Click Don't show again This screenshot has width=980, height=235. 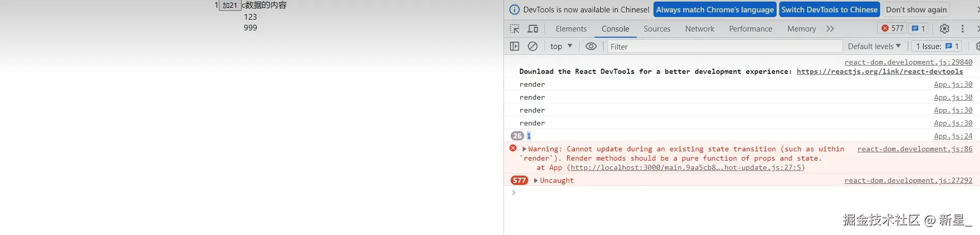click(916, 10)
